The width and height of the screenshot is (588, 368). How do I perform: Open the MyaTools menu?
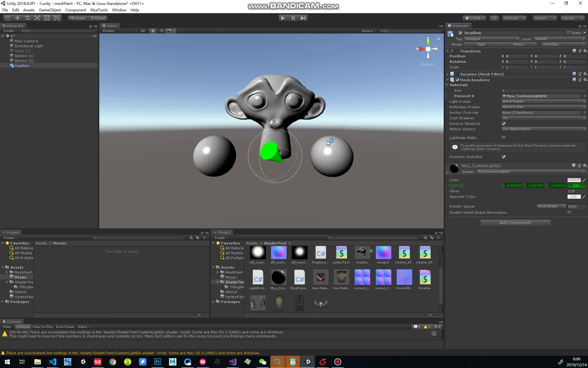click(x=99, y=10)
